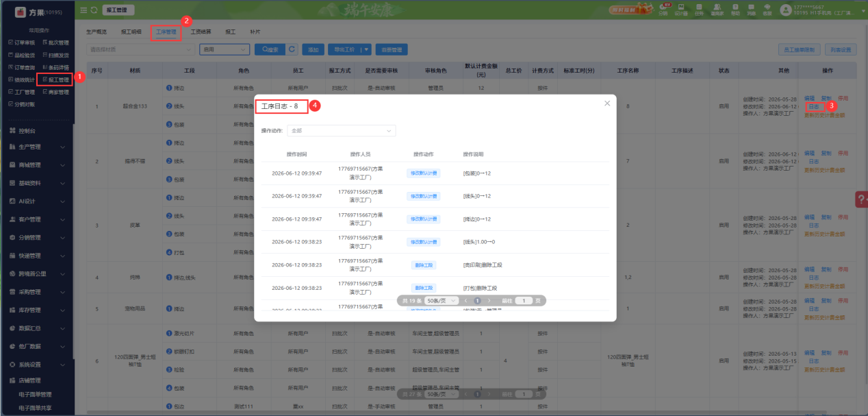Expand 库存管理 in the sidebar

[x=37, y=310]
